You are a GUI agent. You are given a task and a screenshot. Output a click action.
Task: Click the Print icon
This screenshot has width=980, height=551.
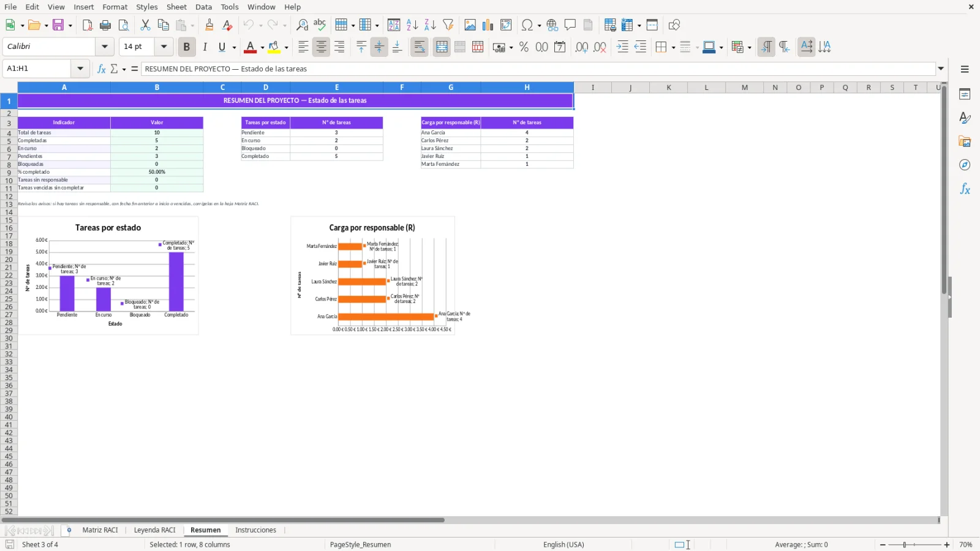pyautogui.click(x=105, y=25)
